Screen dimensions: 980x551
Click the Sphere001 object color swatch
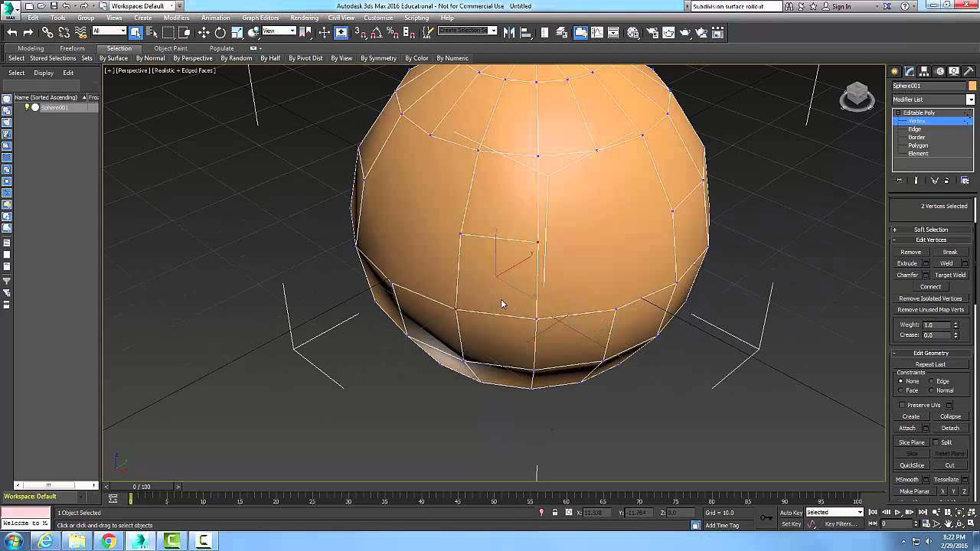[x=972, y=86]
